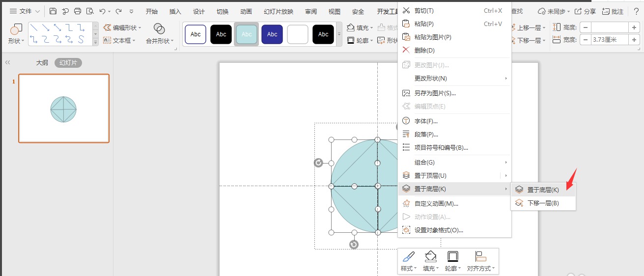The width and height of the screenshot is (644, 276).
Task: Choose 下移一层 in the submenu
Action: click(543, 203)
